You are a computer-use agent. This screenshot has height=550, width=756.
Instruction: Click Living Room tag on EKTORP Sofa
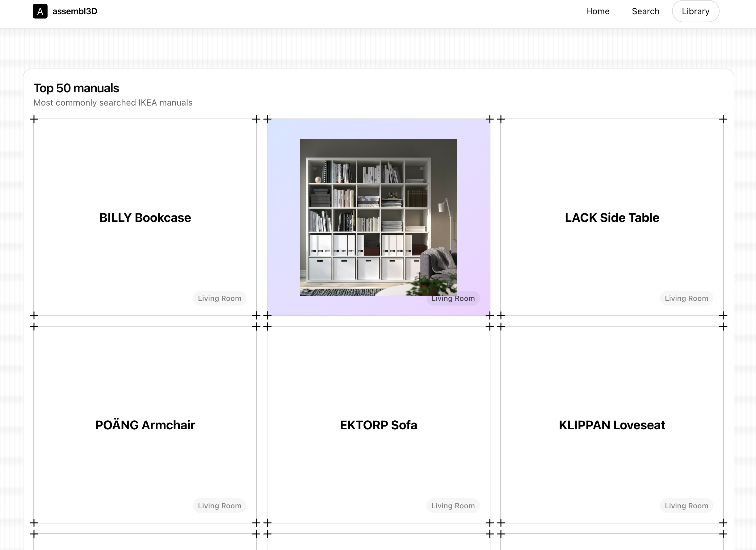coord(453,505)
